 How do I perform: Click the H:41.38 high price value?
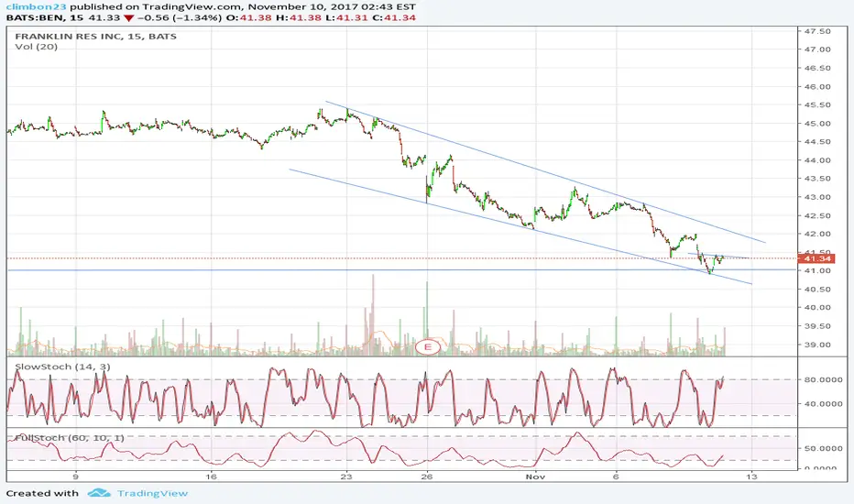point(299,18)
